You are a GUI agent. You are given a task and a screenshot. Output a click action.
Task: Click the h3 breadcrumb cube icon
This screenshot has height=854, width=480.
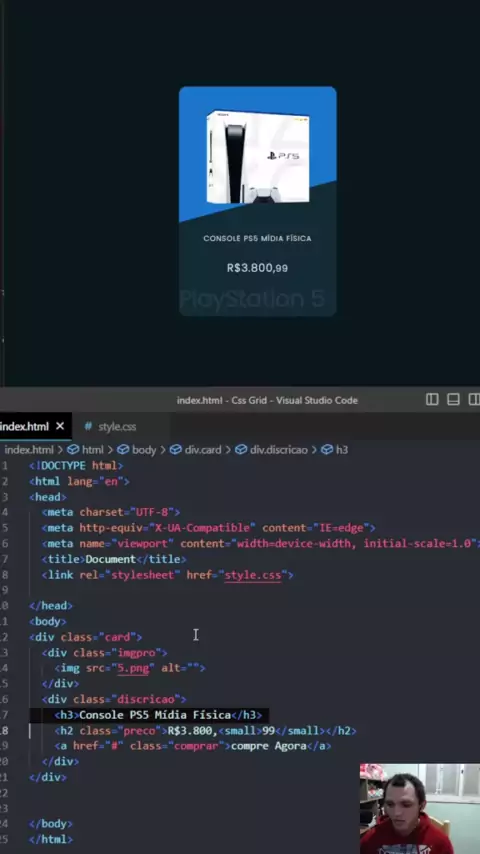327,450
